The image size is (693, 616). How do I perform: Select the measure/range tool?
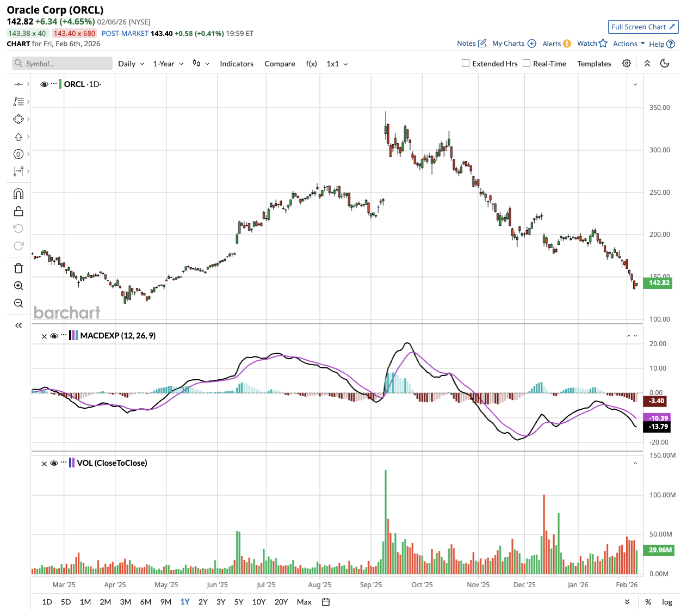[18, 171]
